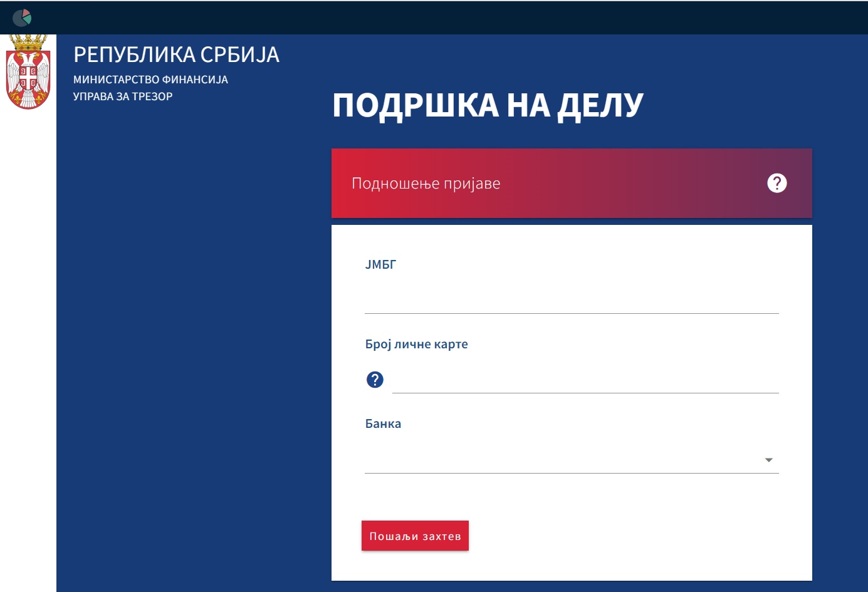
Task: Open help icon in Подношење пријаве header
Action: pyautogui.click(x=777, y=183)
